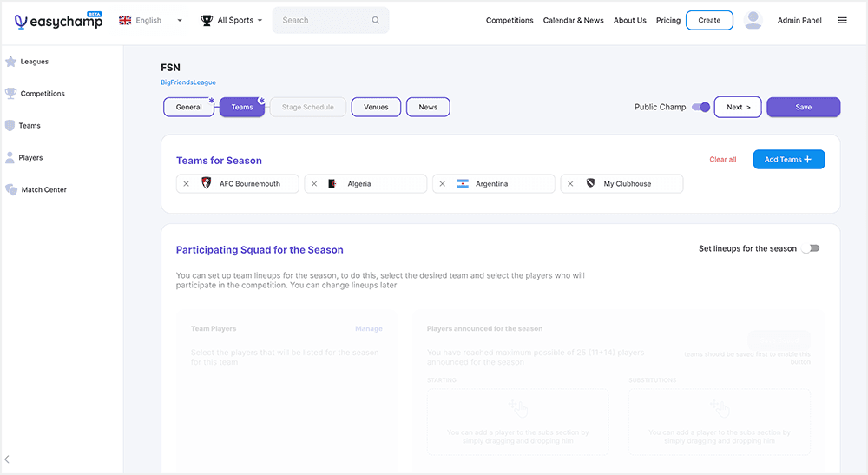
Task: Click the Leagues star icon in sidebar
Action: tap(10, 62)
